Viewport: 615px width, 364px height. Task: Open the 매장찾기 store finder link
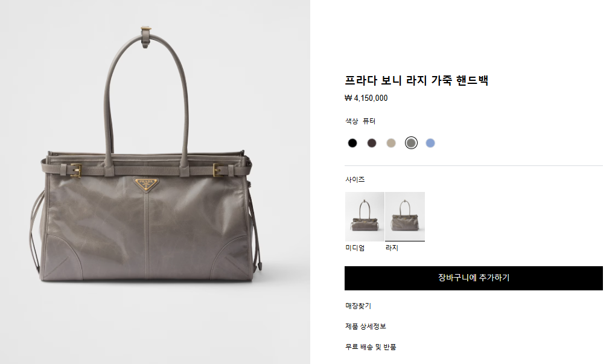coord(358,306)
